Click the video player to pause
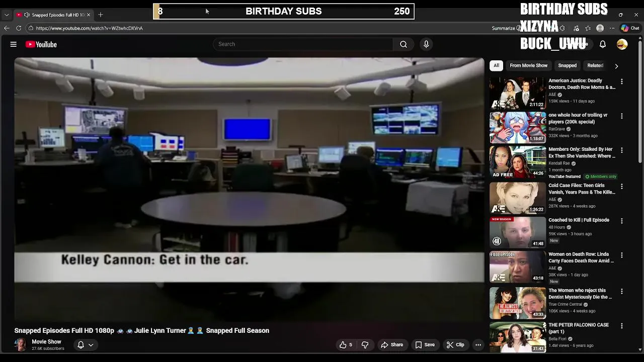 tap(249, 189)
